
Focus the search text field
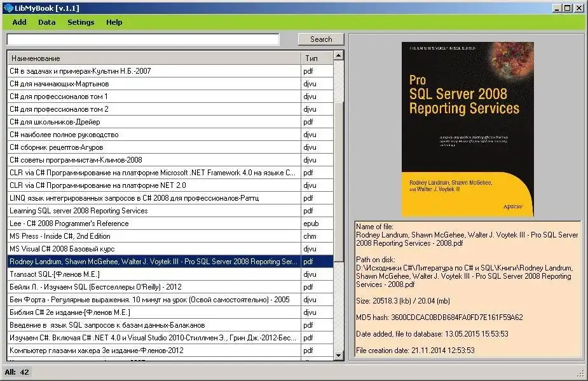pyautogui.click(x=143, y=39)
